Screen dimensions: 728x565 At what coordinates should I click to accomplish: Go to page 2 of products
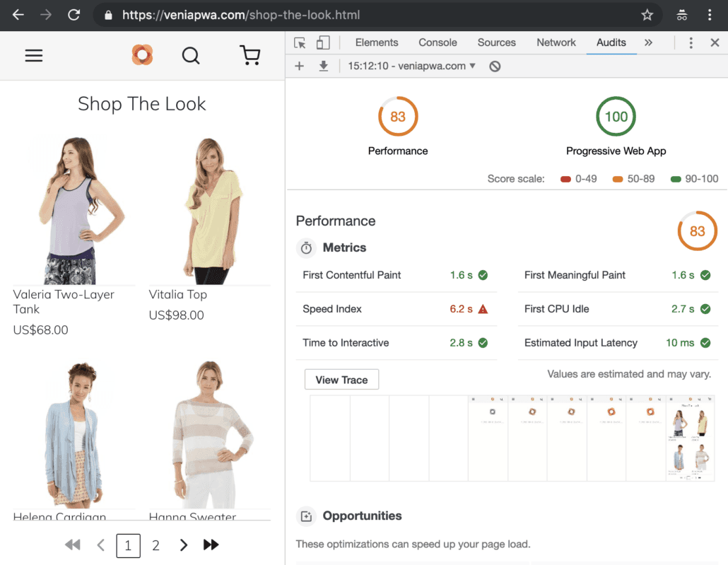click(x=156, y=545)
